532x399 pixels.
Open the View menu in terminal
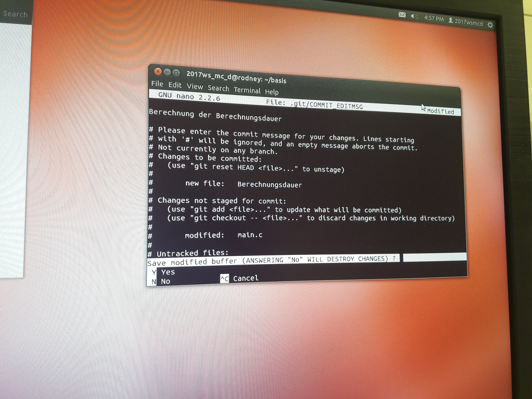coord(195,86)
